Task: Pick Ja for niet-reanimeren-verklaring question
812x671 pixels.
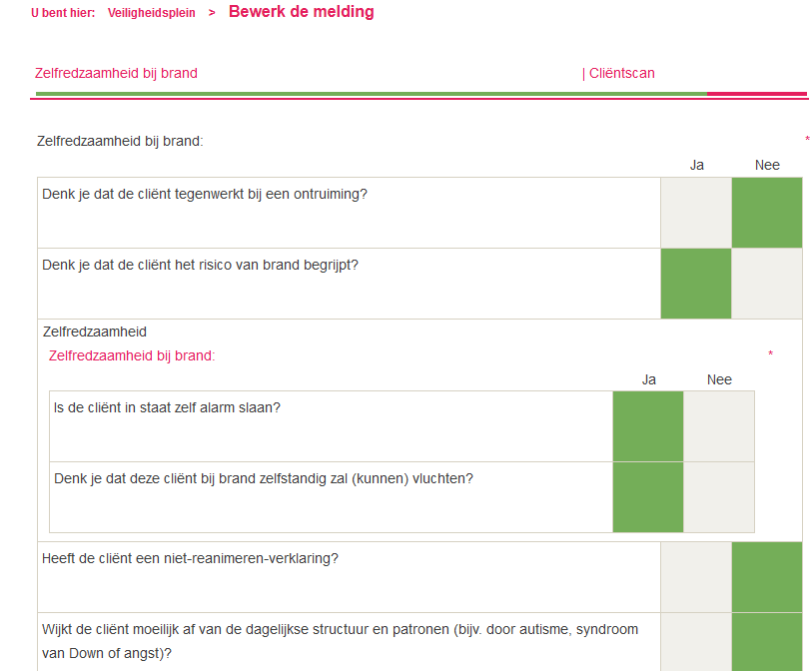Action: click(696, 577)
